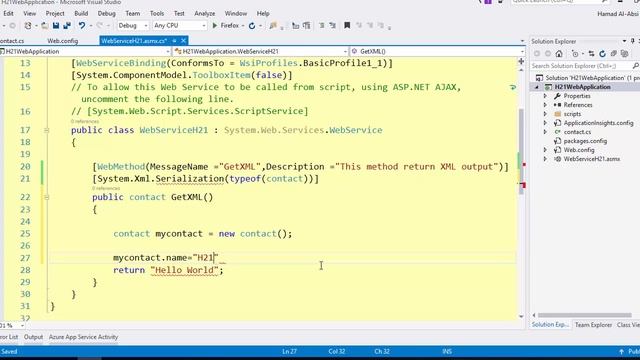Open the Tools menu

(157, 13)
